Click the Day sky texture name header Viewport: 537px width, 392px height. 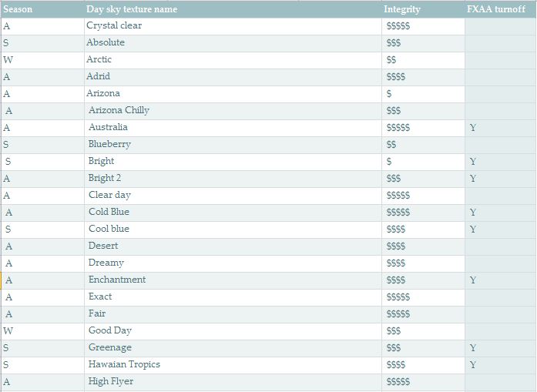(233, 9)
